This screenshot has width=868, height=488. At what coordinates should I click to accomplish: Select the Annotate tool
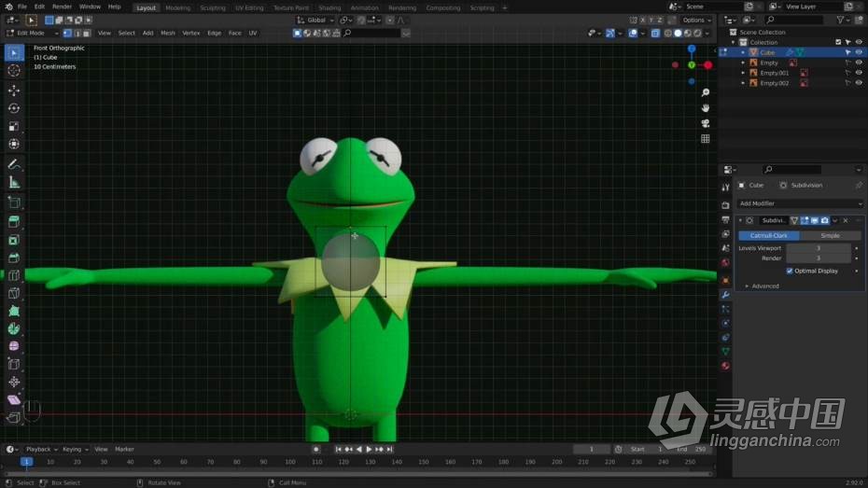coord(14,164)
